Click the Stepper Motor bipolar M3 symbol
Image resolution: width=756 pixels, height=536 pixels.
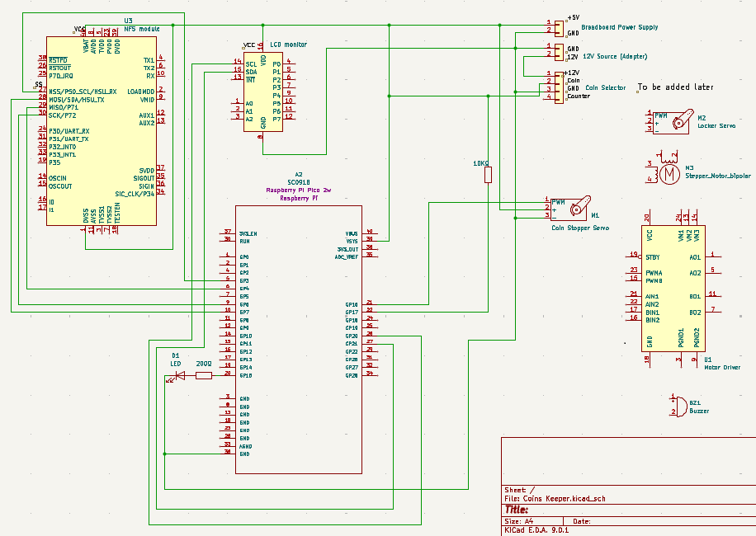tap(669, 172)
